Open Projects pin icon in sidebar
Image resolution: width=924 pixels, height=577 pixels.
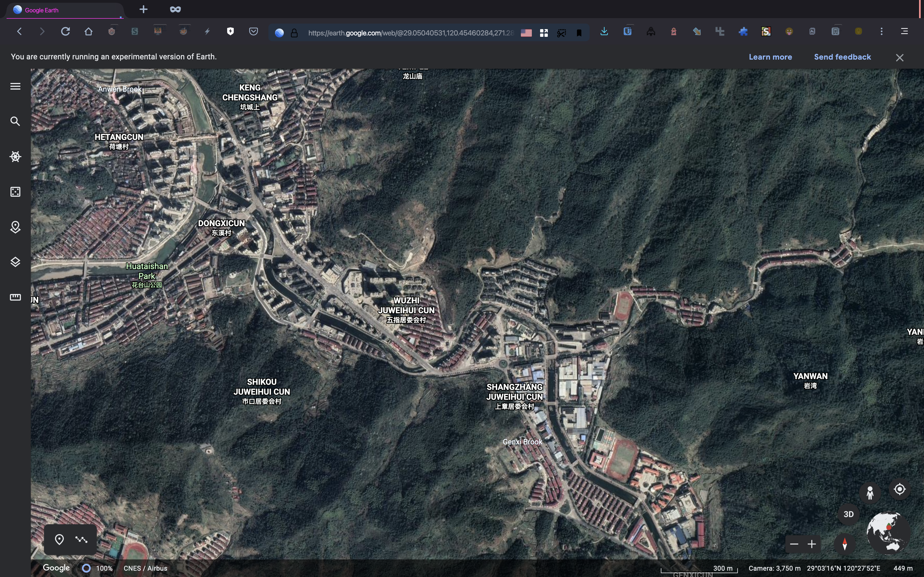(x=15, y=227)
